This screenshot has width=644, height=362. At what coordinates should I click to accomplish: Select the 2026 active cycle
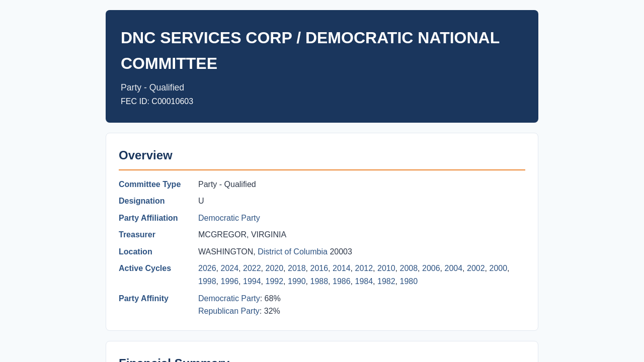click(x=207, y=268)
